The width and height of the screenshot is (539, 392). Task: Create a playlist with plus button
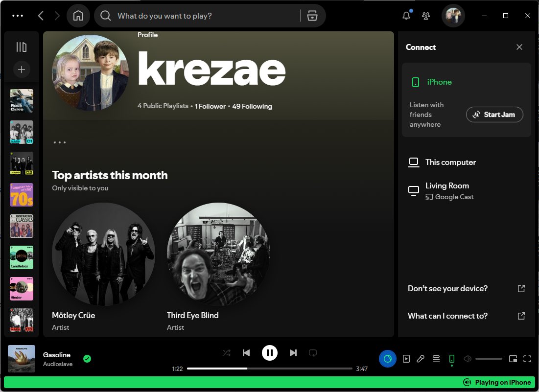[x=22, y=70]
